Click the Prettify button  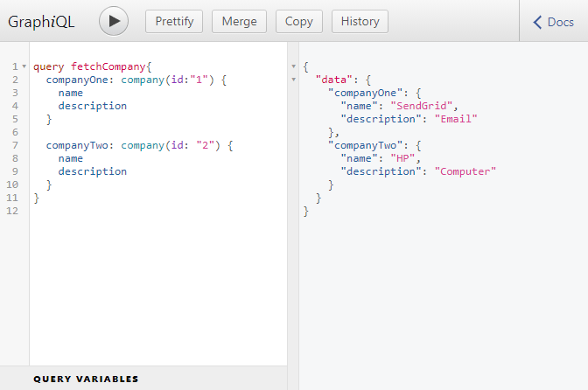click(x=174, y=22)
